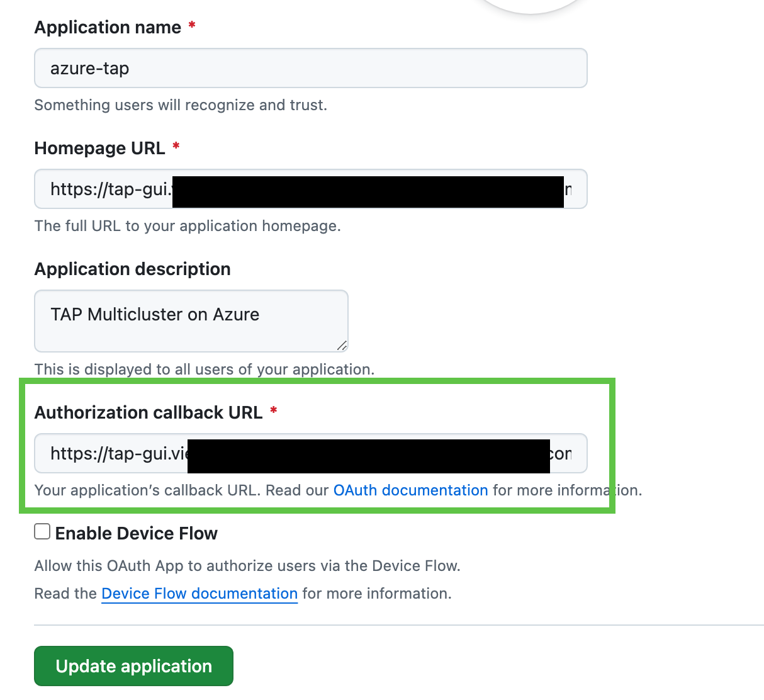Click the red asterisk beside Homepage URL

click(176, 147)
